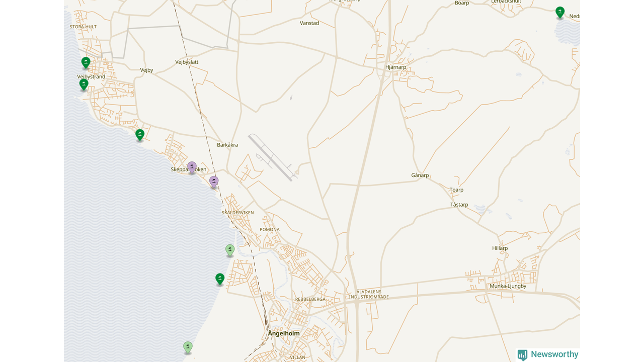Screen dimensions: 644x362
Task: Open the Newsworthy logo link
Action: [548, 354]
